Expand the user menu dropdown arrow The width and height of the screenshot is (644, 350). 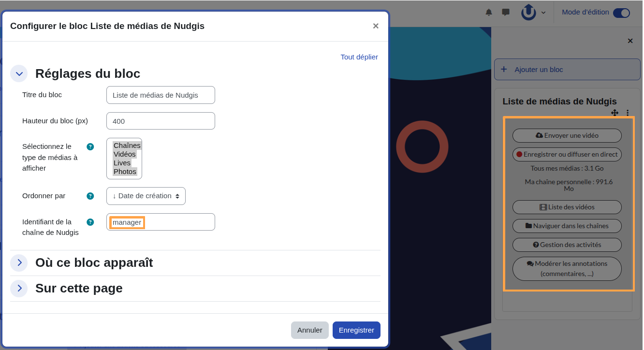[x=543, y=13]
